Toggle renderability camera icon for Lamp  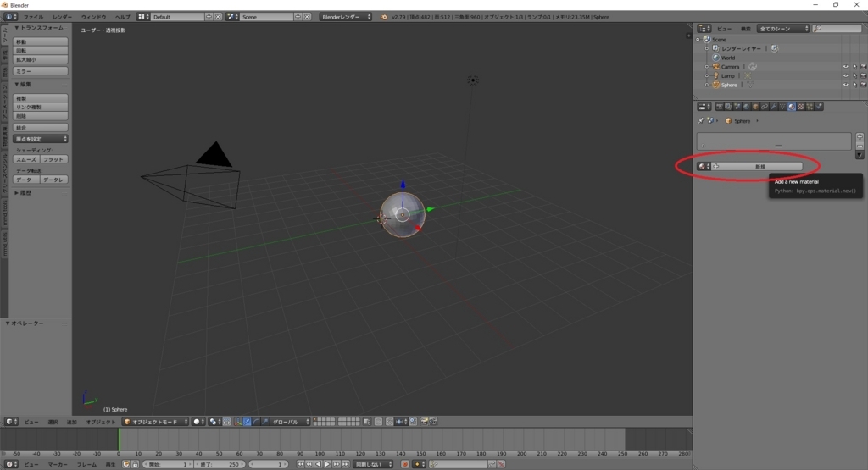click(x=863, y=75)
